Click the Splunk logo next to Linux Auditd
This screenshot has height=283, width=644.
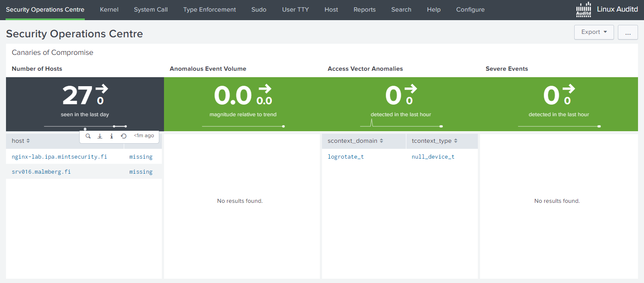tap(583, 9)
